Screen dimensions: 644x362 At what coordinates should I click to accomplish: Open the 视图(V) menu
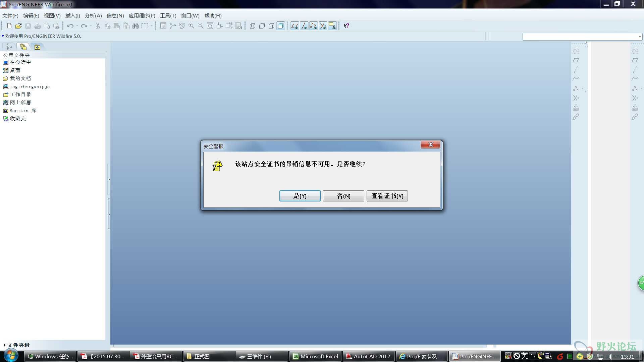tap(52, 15)
